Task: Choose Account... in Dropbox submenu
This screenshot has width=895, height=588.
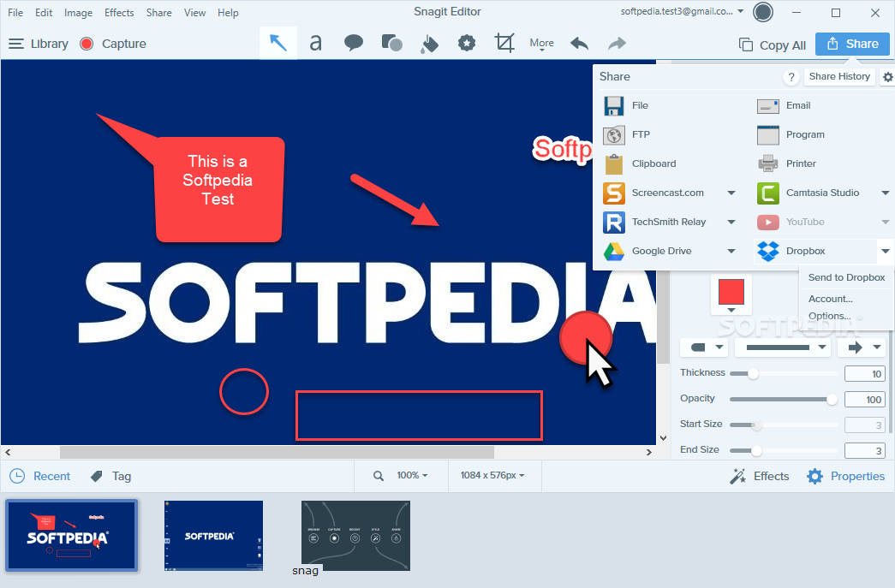Action: (x=831, y=298)
